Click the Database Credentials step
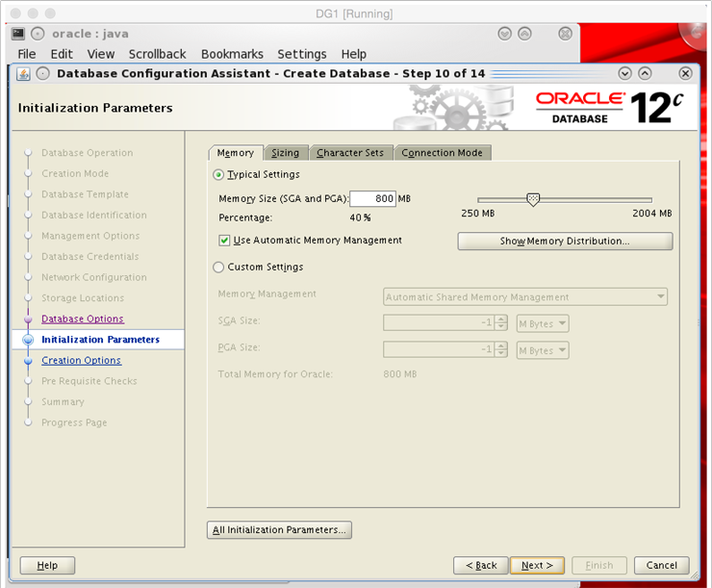The height and width of the screenshot is (588, 712). coord(89,257)
